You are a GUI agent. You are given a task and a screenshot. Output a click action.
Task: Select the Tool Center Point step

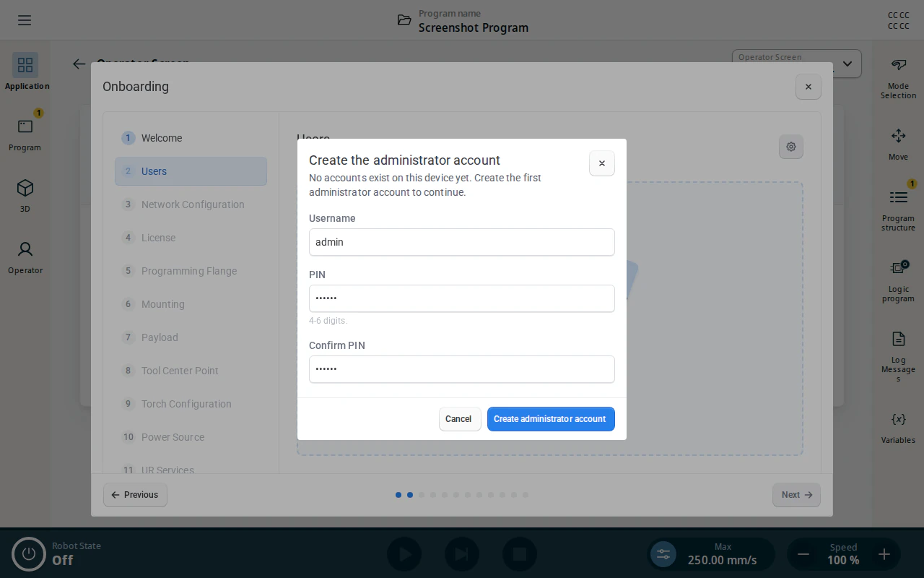coord(191,371)
